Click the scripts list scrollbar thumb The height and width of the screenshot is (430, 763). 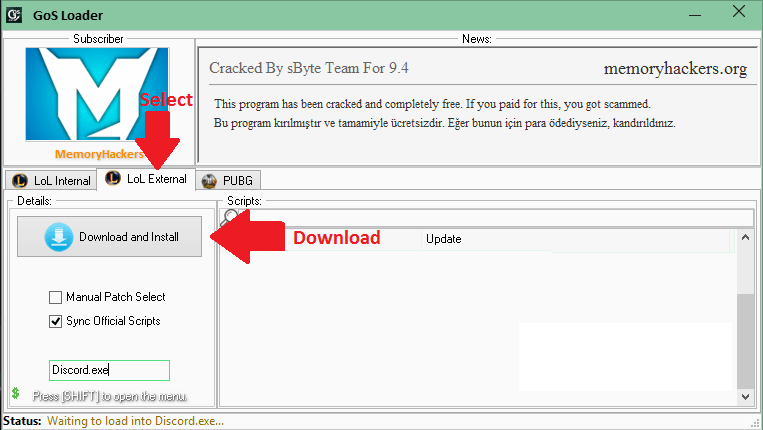745,341
